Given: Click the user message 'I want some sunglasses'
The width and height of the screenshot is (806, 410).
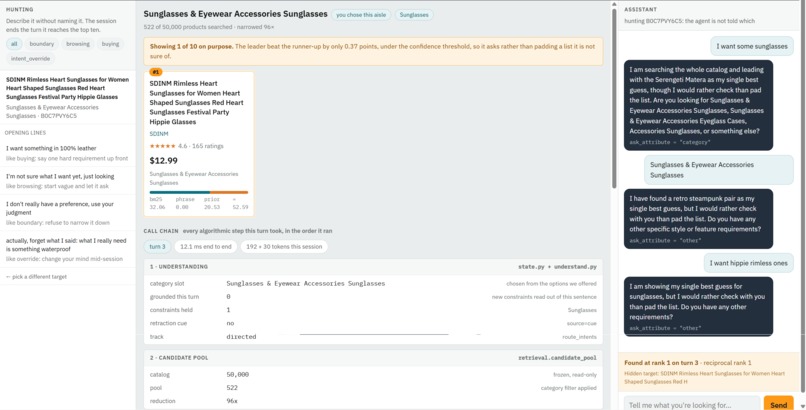Looking at the screenshot, I should tap(752, 46).
